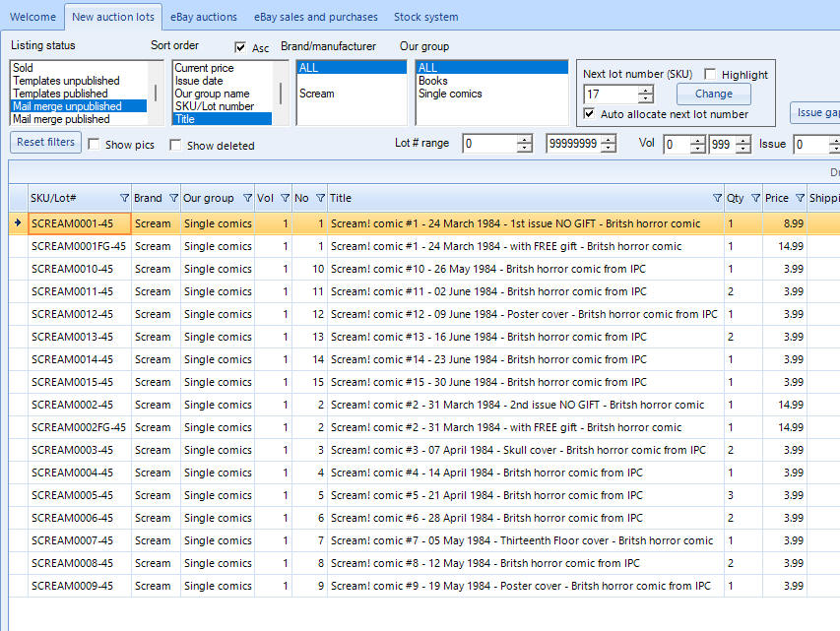Open filter icon for Brand column
Screen dimensions: 840x631
pyautogui.click(x=173, y=198)
